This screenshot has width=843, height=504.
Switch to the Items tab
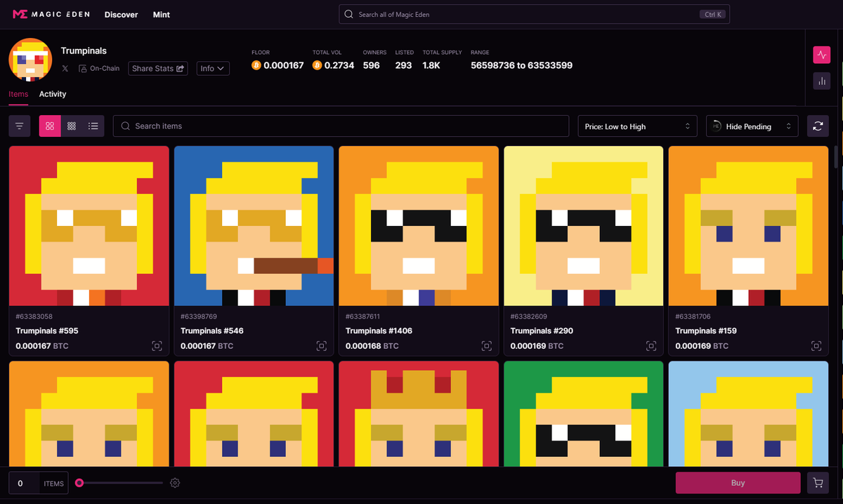click(18, 94)
